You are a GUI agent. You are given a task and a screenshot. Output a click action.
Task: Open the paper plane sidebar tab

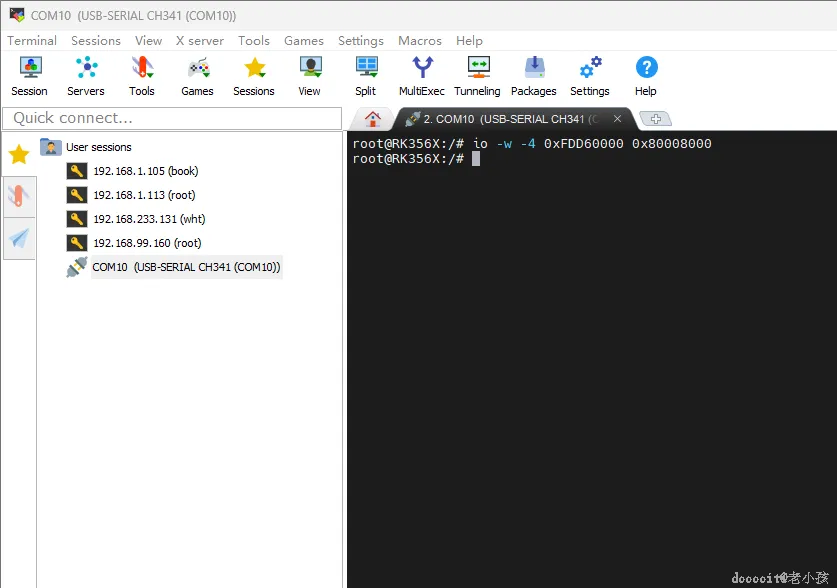pos(19,239)
